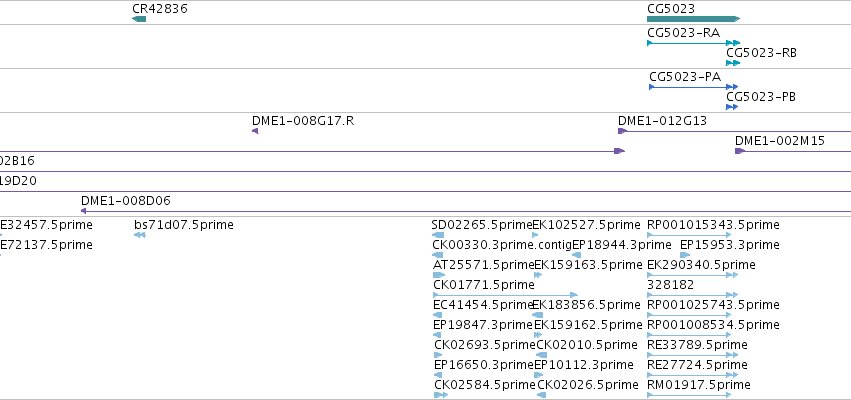Click the RP001015343.5prime EST feature
The width and height of the screenshot is (851, 400).
[x=689, y=235]
